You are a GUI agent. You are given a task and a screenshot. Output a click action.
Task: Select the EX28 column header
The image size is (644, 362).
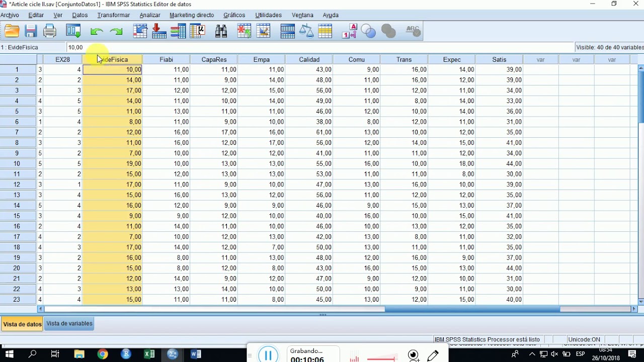click(x=63, y=59)
